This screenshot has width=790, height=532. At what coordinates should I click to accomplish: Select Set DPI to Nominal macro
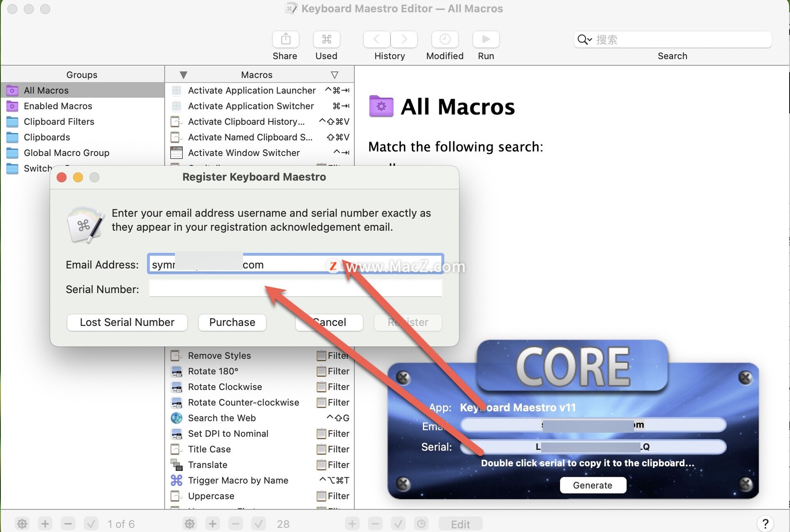coord(260,433)
